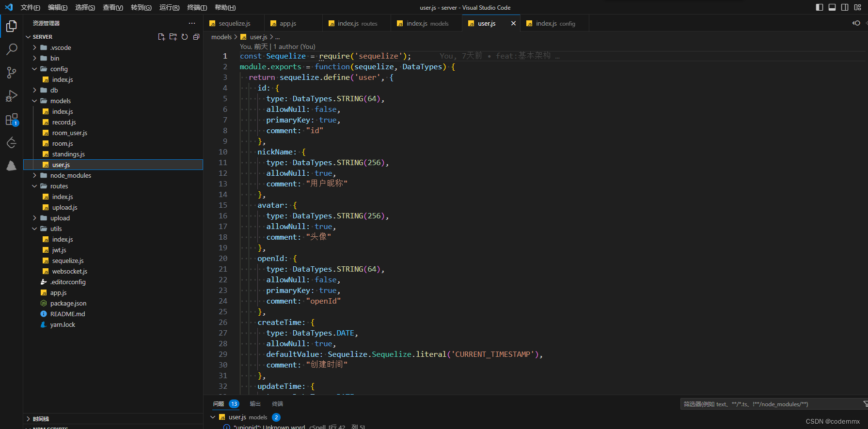Switch to the index.js config tab

tap(555, 23)
